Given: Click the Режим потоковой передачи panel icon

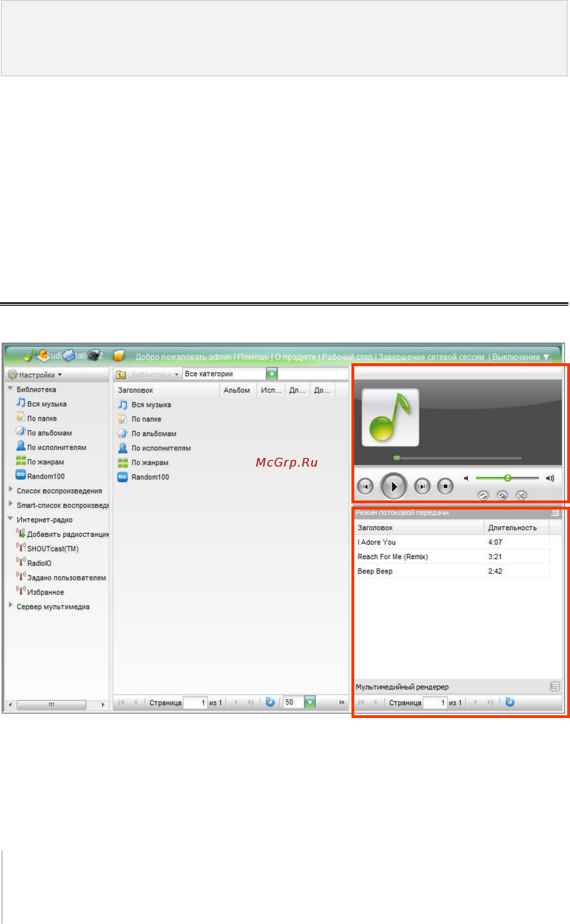Looking at the screenshot, I should click(555, 513).
